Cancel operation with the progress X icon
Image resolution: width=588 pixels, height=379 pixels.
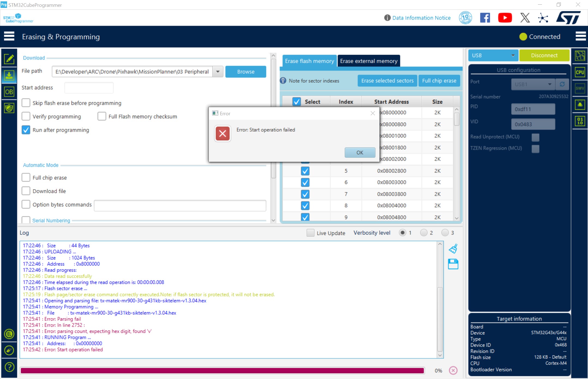(x=453, y=370)
